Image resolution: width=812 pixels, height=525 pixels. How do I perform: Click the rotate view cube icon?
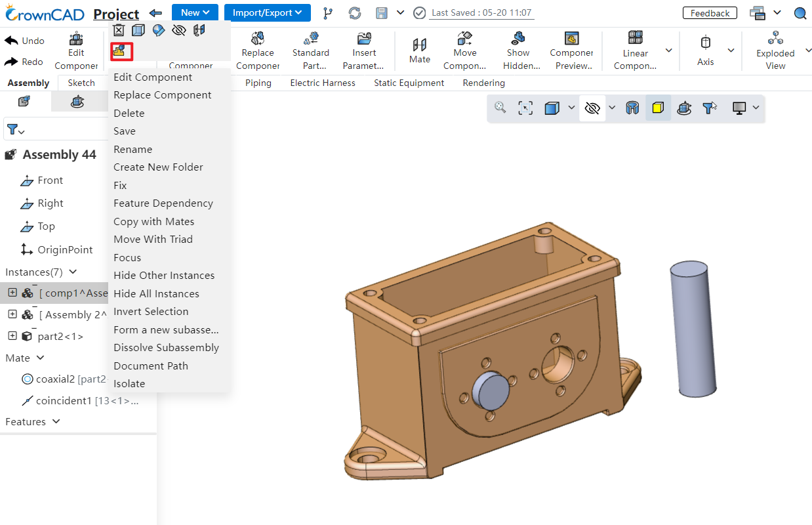tap(684, 108)
